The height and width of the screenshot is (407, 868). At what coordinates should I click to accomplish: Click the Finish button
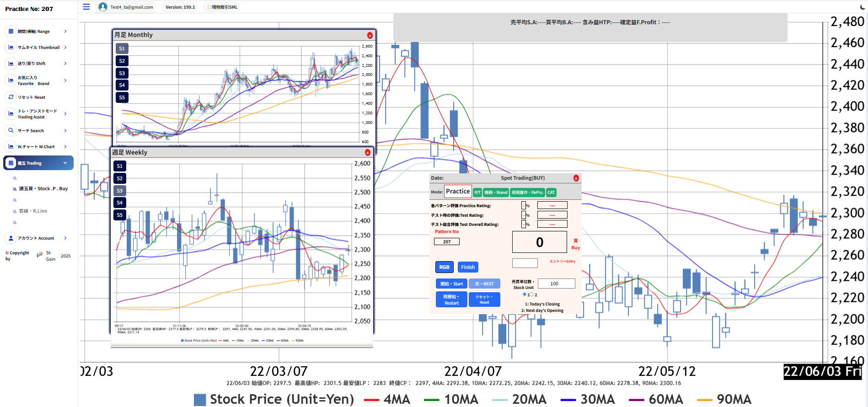pos(467,267)
